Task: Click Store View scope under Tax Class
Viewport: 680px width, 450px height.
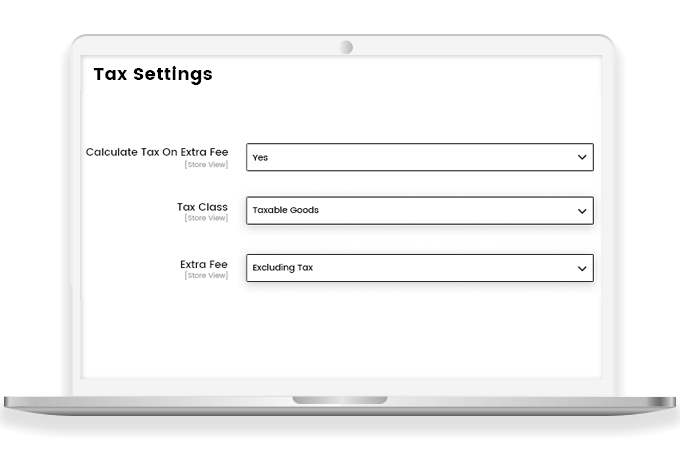Action: (206, 218)
